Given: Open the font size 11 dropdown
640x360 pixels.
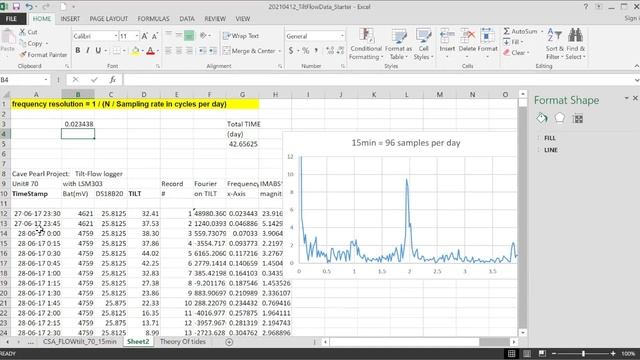Looking at the screenshot, I should (137, 36).
